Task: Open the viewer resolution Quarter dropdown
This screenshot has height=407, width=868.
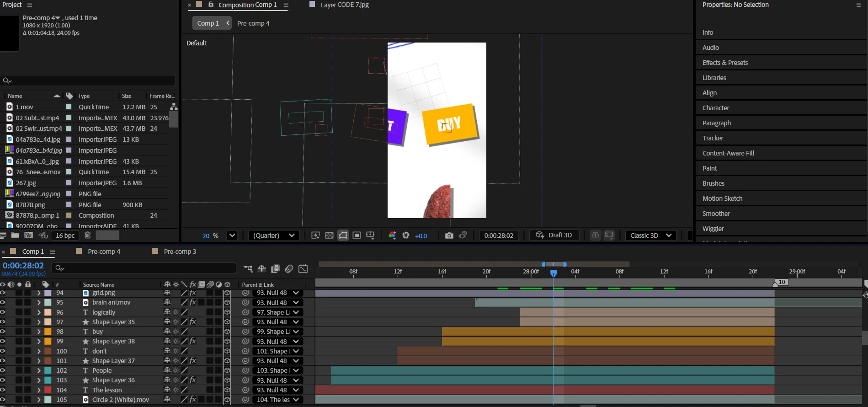Action: click(x=274, y=236)
